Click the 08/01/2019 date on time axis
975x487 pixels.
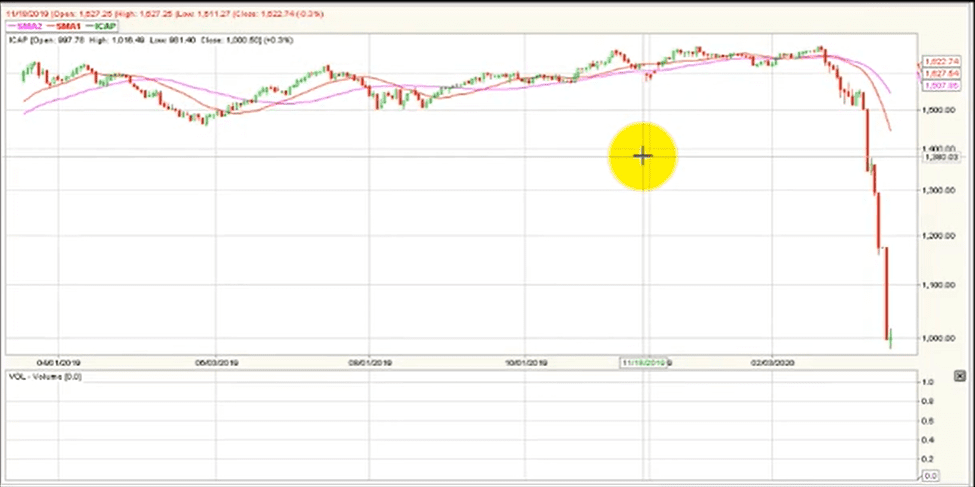pos(369,362)
